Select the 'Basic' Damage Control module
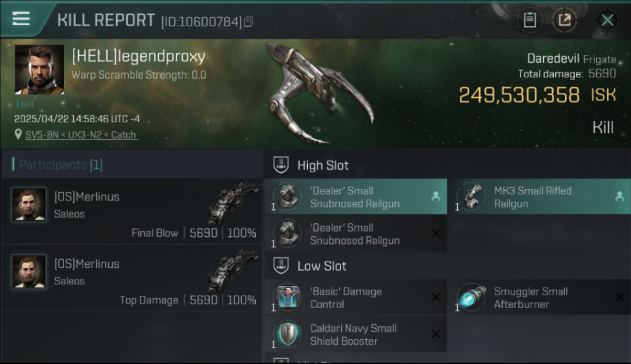Viewport: 631px width, 364px height. (356, 298)
